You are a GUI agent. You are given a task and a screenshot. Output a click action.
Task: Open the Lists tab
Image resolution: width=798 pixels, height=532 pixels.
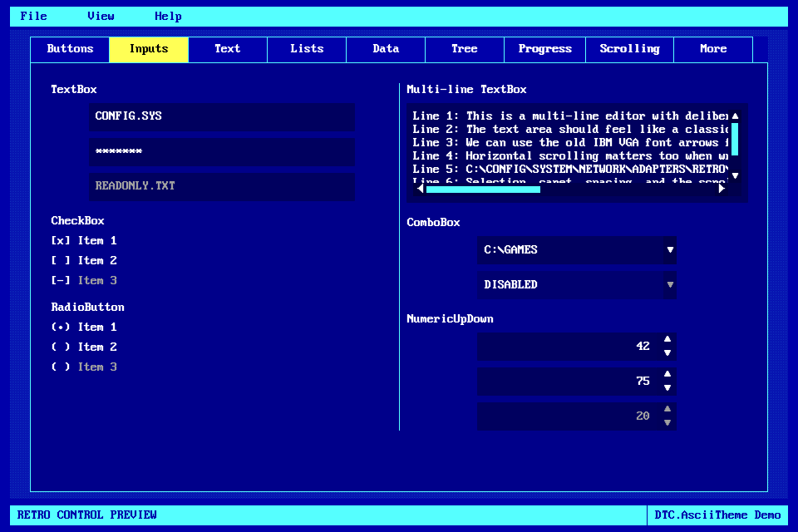[x=307, y=49]
